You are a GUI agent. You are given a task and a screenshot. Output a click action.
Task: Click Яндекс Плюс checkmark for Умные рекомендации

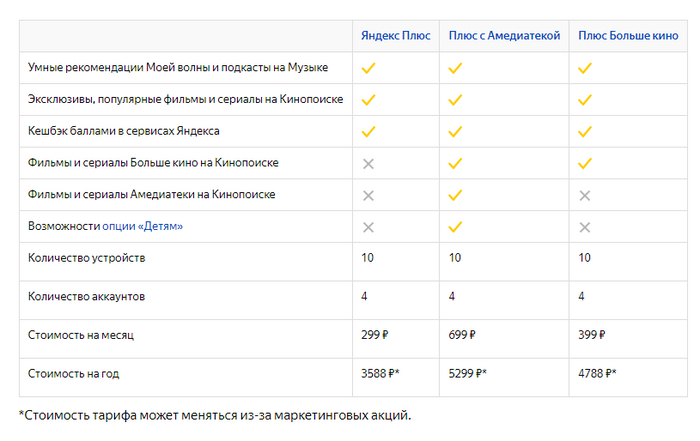click(368, 68)
